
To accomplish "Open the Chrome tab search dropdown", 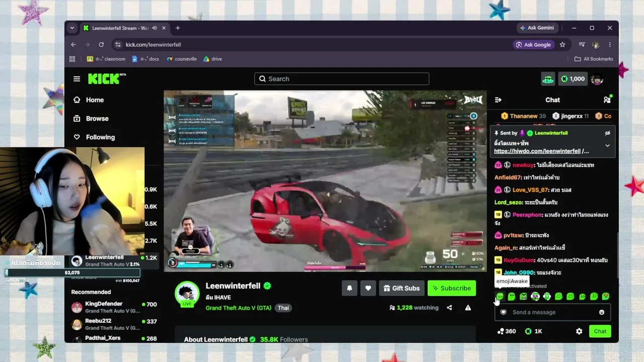I will (72, 28).
